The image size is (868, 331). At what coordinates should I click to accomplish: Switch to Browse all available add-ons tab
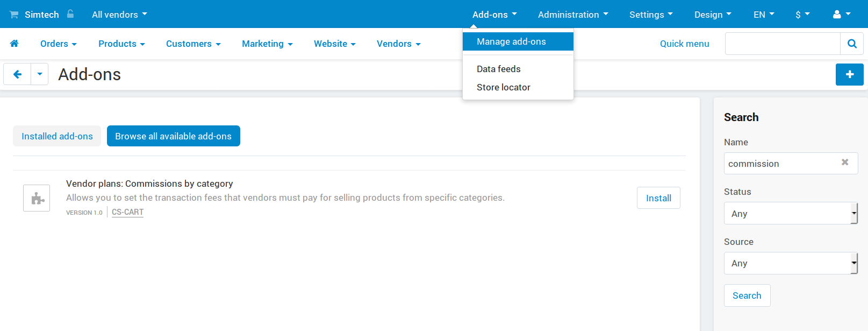(x=173, y=136)
